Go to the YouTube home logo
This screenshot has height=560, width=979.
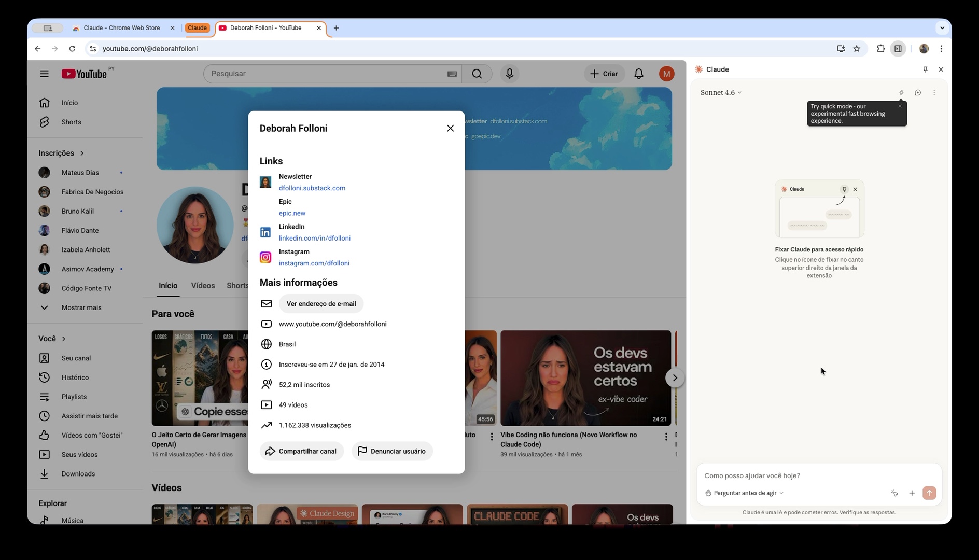pyautogui.click(x=84, y=74)
